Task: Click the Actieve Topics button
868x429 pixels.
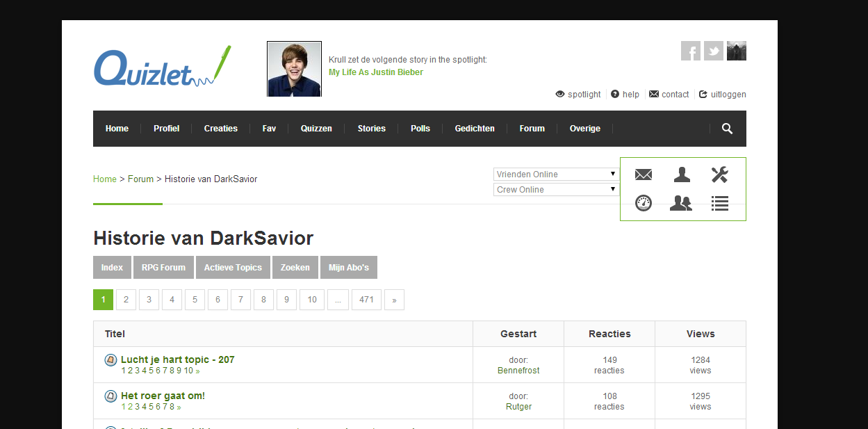Action: pos(233,268)
